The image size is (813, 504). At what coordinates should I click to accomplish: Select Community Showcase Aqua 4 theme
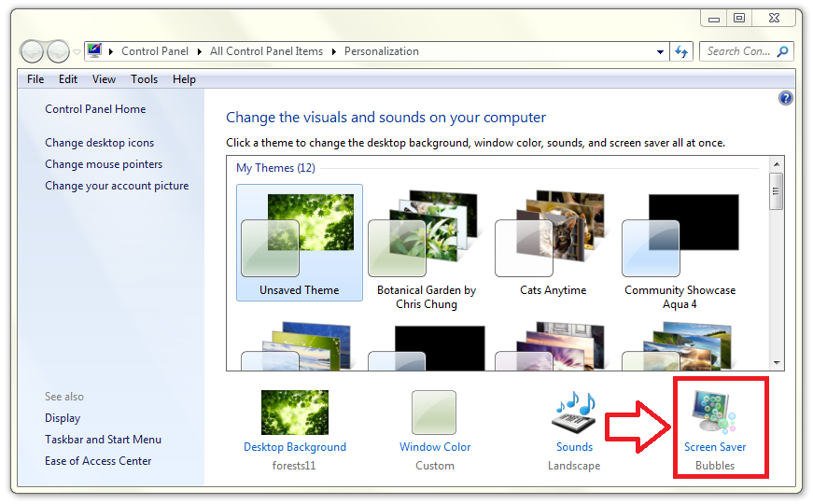pyautogui.click(x=680, y=250)
